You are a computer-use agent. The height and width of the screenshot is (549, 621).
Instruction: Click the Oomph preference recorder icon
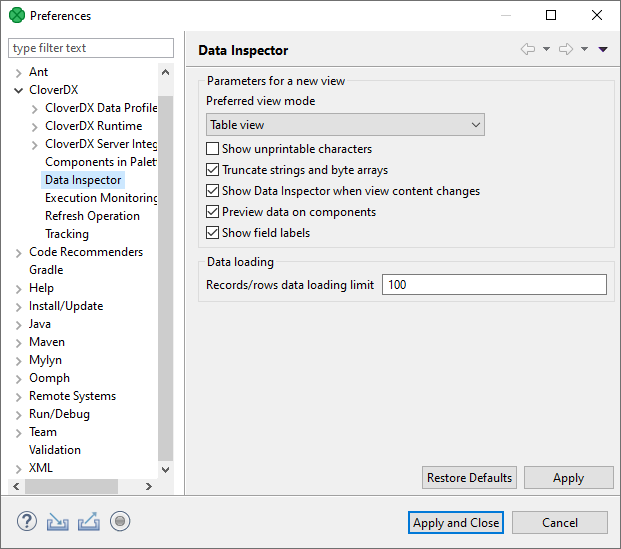pos(120,521)
